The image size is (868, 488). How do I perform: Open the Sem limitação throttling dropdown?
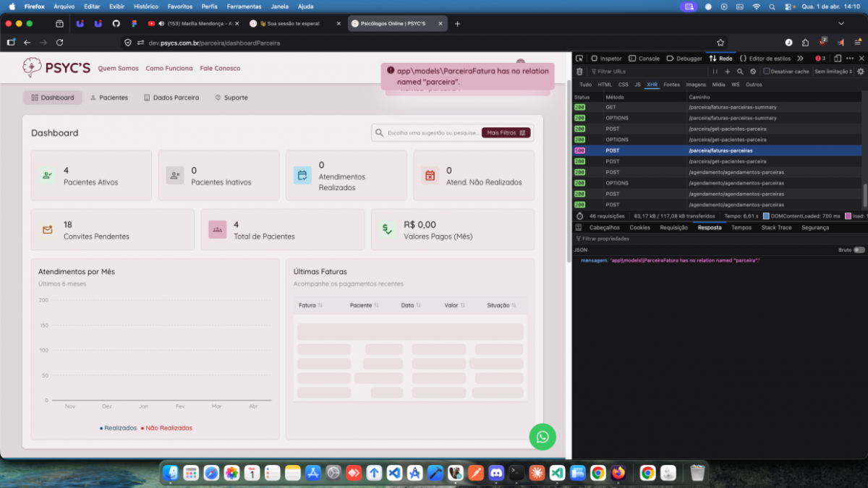click(x=833, y=72)
